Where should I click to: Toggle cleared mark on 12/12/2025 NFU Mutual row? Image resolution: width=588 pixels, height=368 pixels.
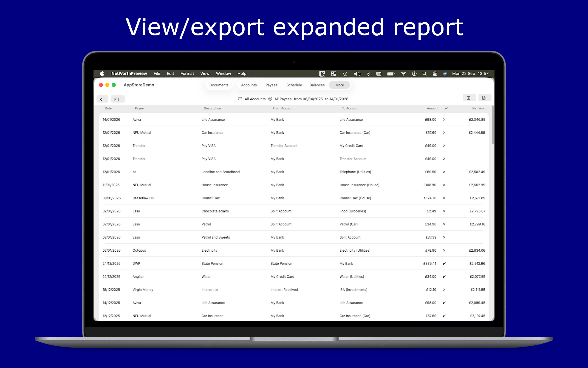pyautogui.click(x=444, y=316)
